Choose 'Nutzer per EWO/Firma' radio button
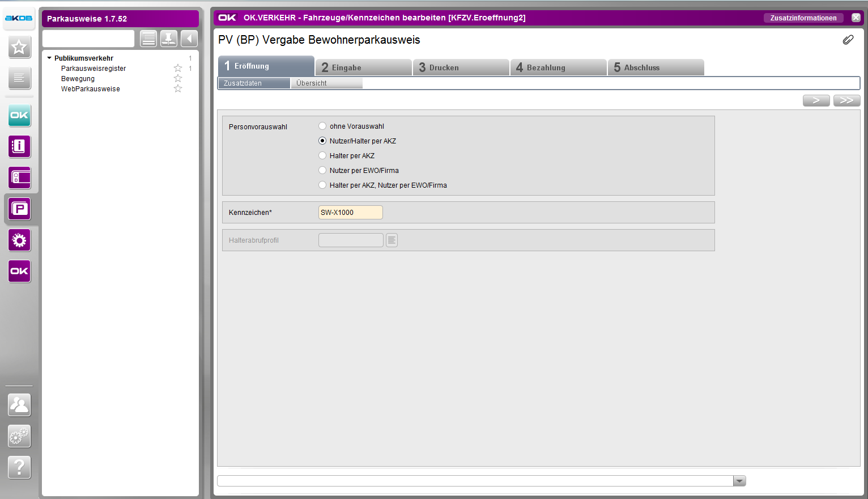 pyautogui.click(x=322, y=171)
